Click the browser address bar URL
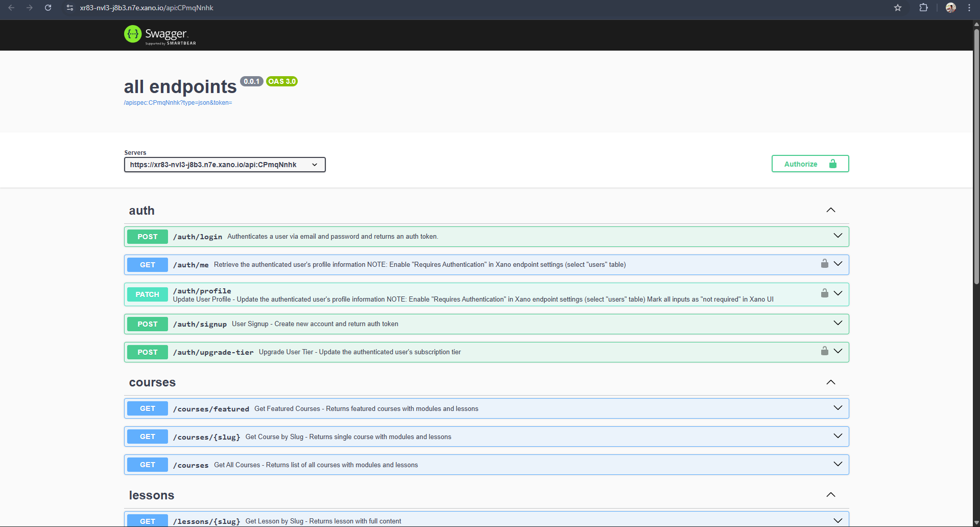This screenshot has height=527, width=980. point(147,8)
